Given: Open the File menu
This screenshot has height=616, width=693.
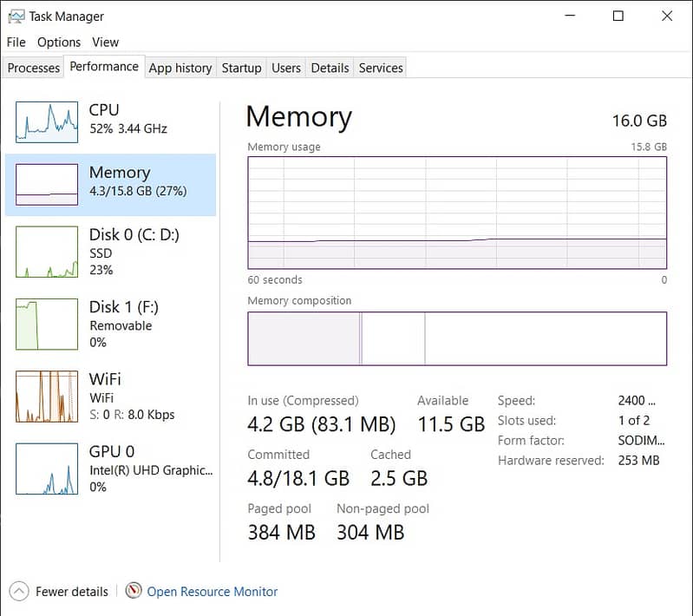Looking at the screenshot, I should tap(16, 42).
